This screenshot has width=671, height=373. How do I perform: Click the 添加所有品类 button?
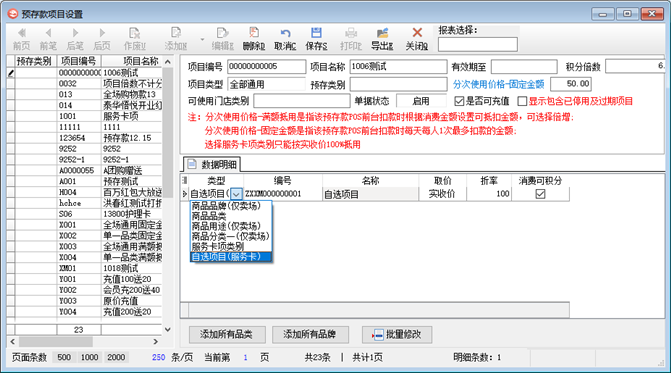(x=227, y=335)
